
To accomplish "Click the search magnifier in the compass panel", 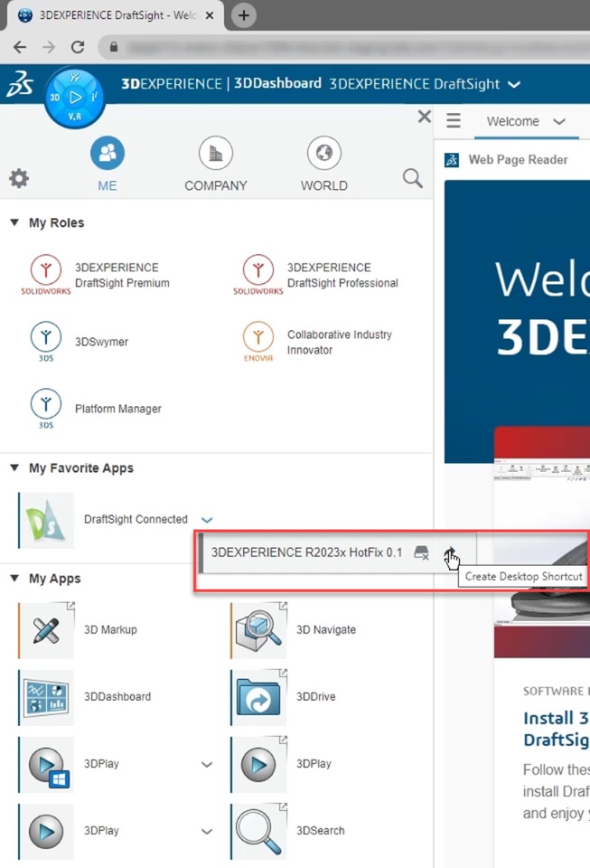I will (413, 178).
